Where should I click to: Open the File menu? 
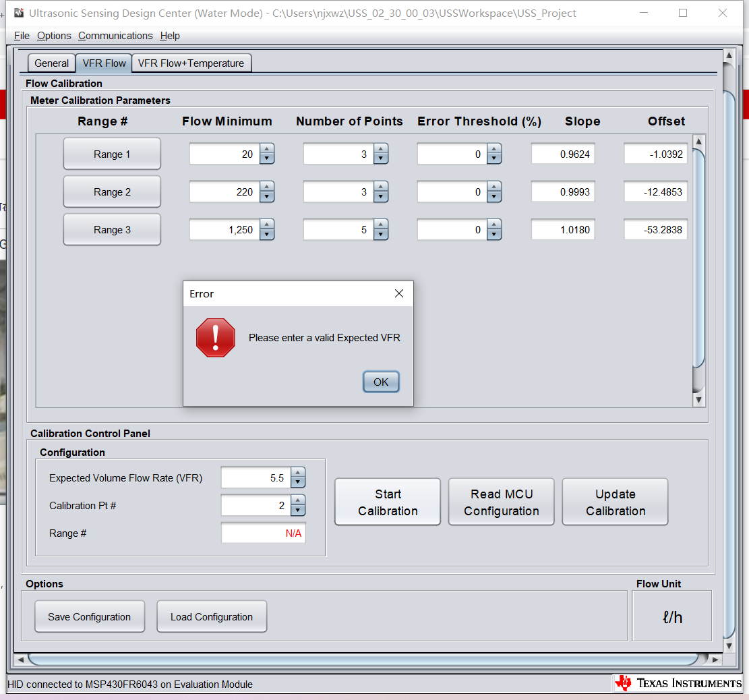point(22,36)
